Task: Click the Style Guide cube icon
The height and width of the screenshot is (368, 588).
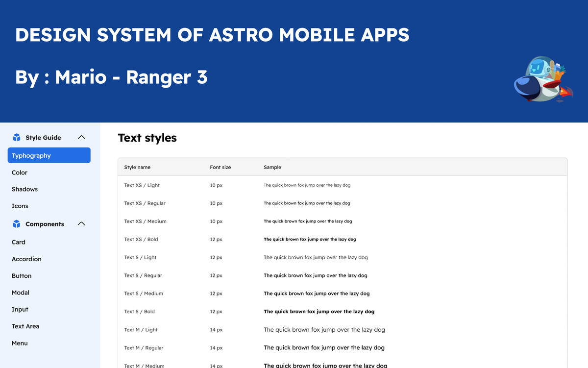Action: click(17, 138)
